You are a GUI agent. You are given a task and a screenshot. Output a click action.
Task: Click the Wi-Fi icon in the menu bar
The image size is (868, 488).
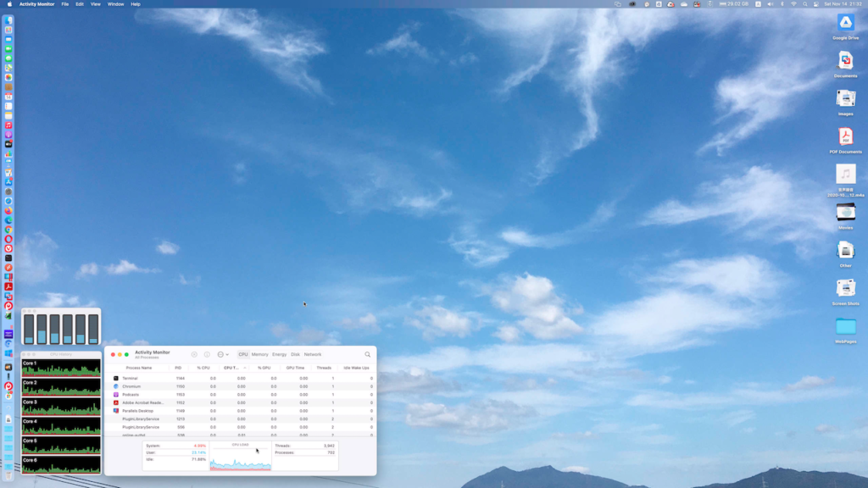[793, 4]
